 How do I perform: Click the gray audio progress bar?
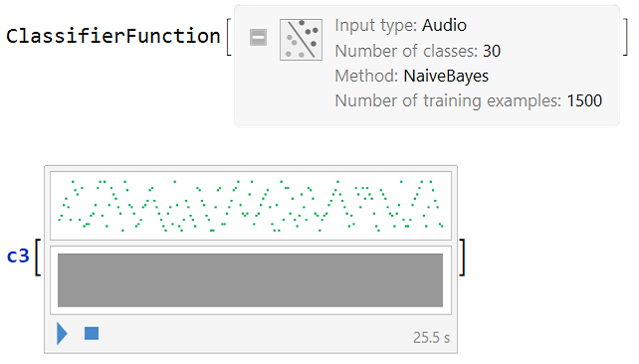click(250, 280)
